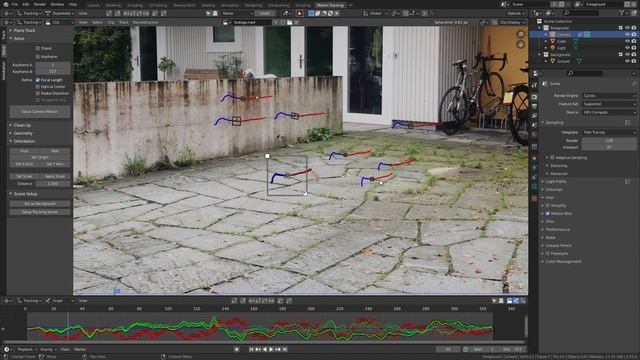Enable the Keyframe checkbox
This screenshot has width=640, height=360.
38,57
